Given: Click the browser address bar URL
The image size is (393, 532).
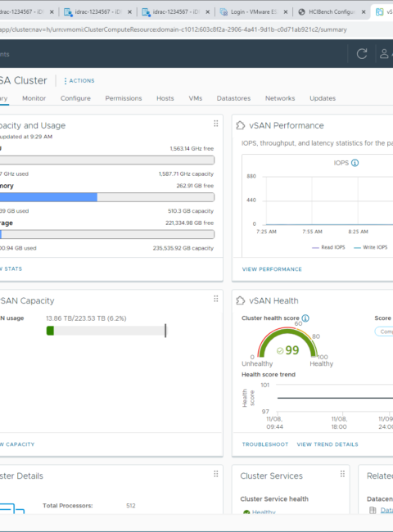Looking at the screenshot, I should click(x=173, y=29).
